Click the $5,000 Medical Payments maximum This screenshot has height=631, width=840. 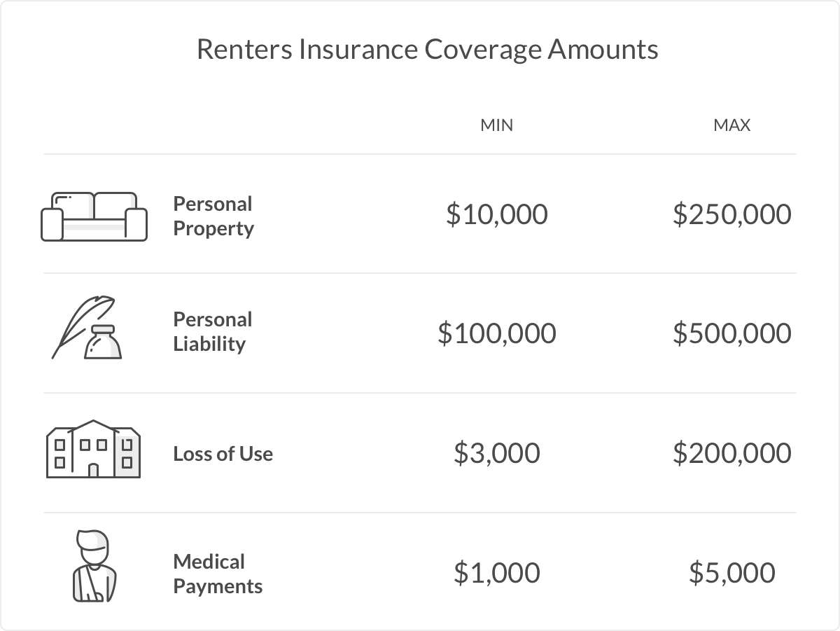731,573
